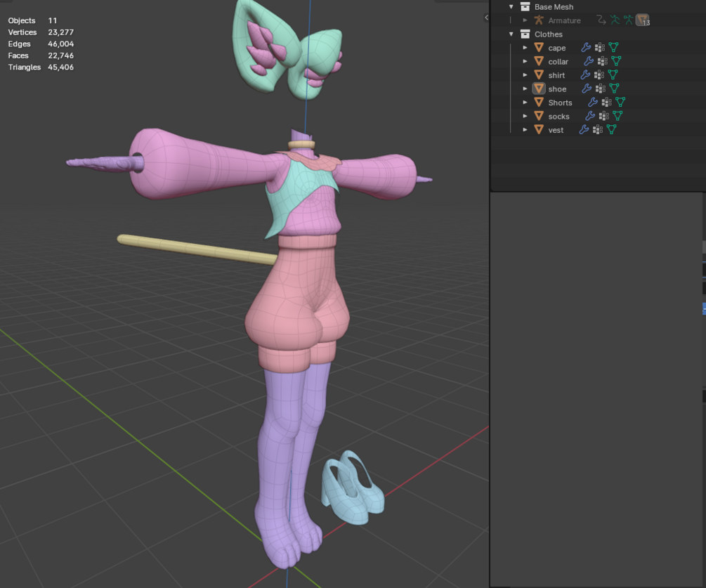706x588 pixels.
Task: Click vertex groups icon on Shorts row
Action: [607, 102]
